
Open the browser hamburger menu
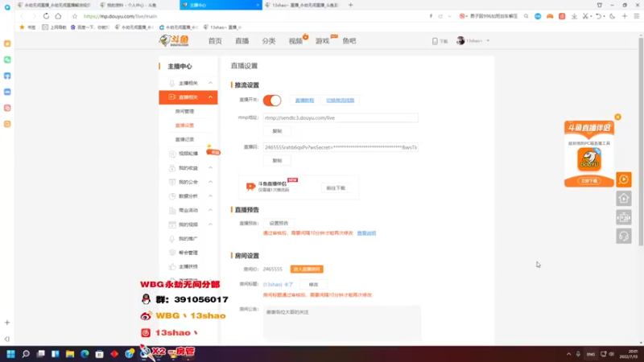point(637,16)
